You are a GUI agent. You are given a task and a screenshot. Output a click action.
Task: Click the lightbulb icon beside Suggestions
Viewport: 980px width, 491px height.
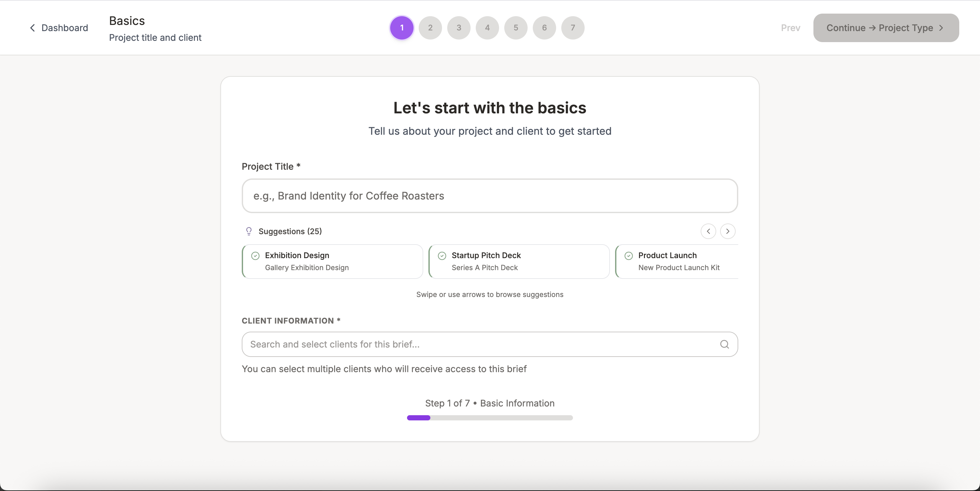[249, 231]
